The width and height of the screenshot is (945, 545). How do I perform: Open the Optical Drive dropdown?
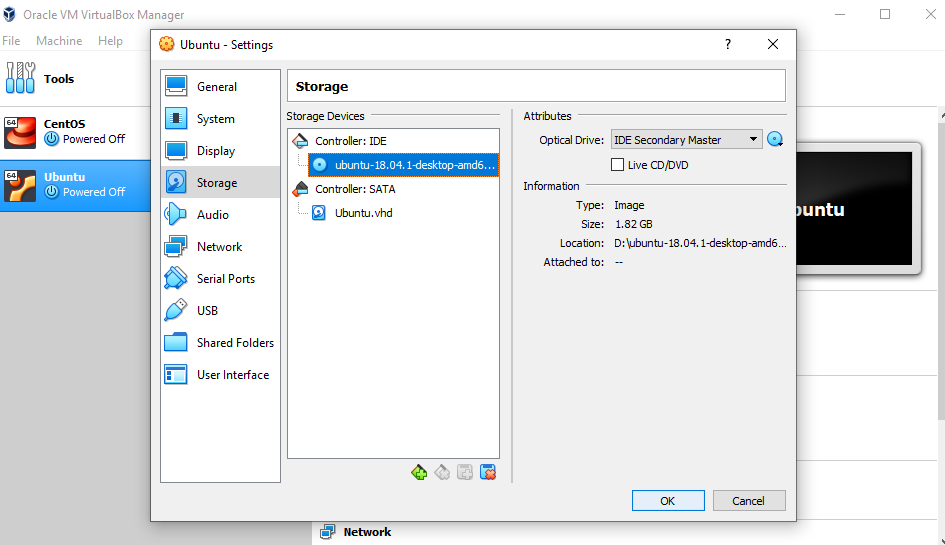tap(686, 140)
